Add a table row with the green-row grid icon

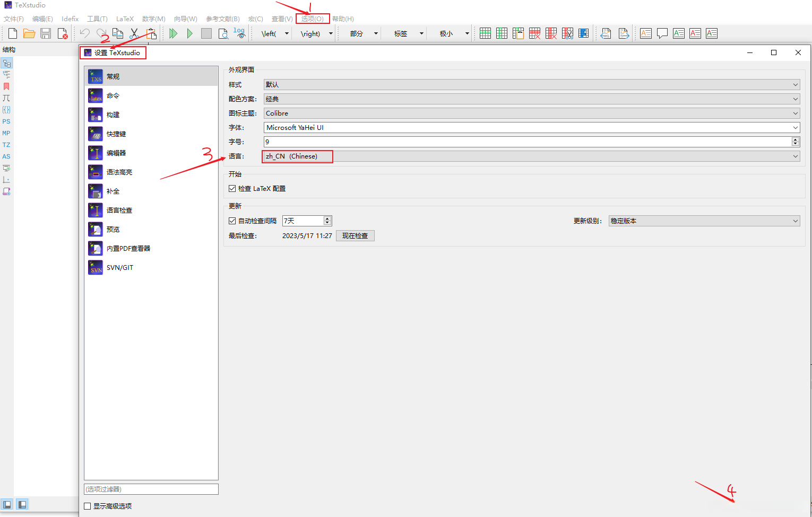(x=485, y=33)
